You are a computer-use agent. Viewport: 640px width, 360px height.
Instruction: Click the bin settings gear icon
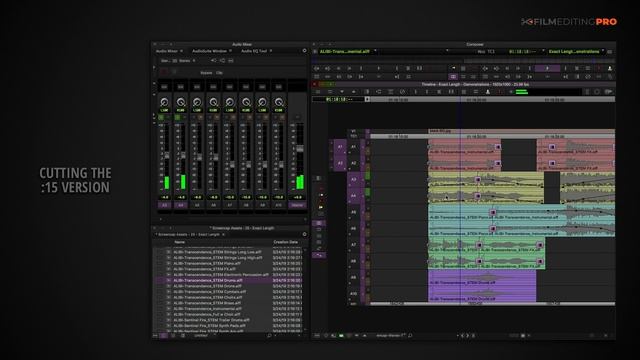[x=304, y=234]
